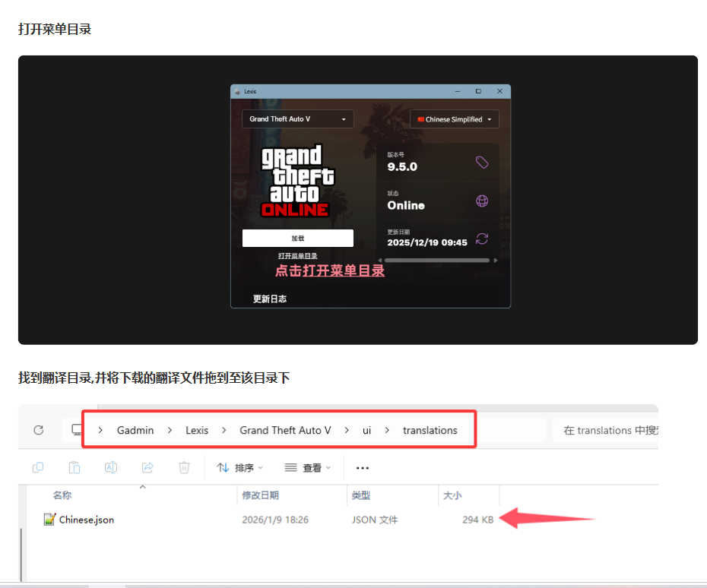The height and width of the screenshot is (588, 707).
Task: Click the 2026/1/9 18:26 modified date cell
Action: (x=275, y=520)
